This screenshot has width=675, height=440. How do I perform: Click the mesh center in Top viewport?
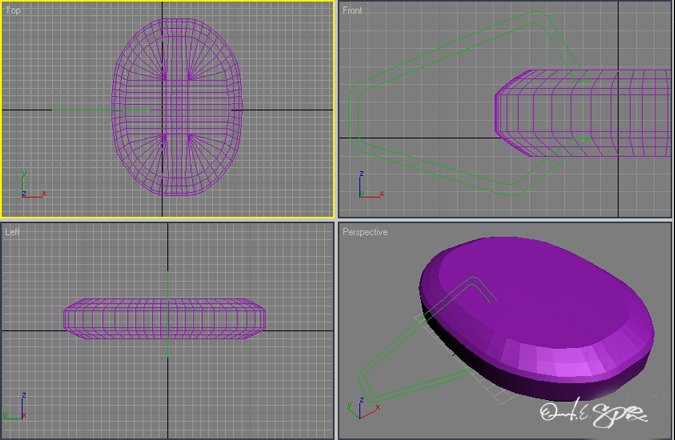point(176,108)
